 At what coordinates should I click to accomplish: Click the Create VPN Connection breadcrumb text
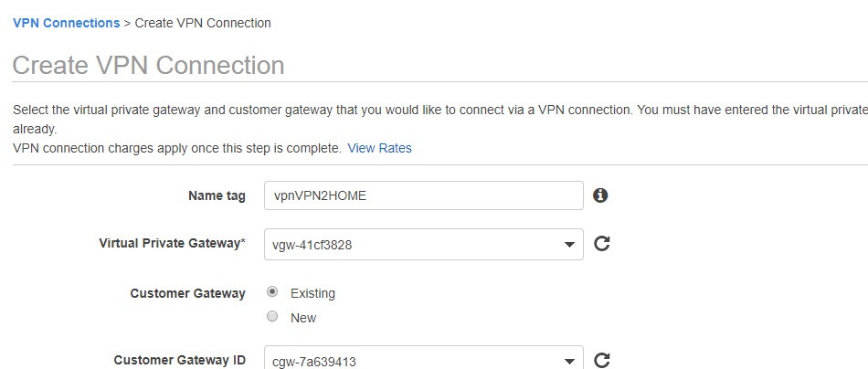click(x=203, y=23)
